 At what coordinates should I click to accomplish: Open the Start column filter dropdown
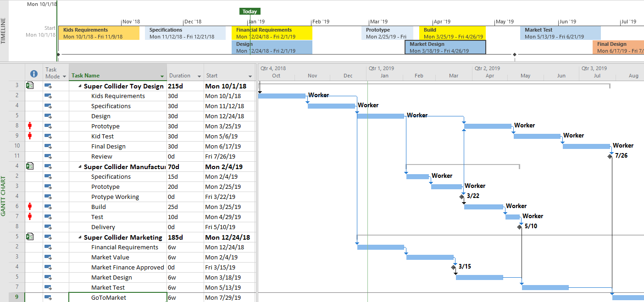[250, 76]
